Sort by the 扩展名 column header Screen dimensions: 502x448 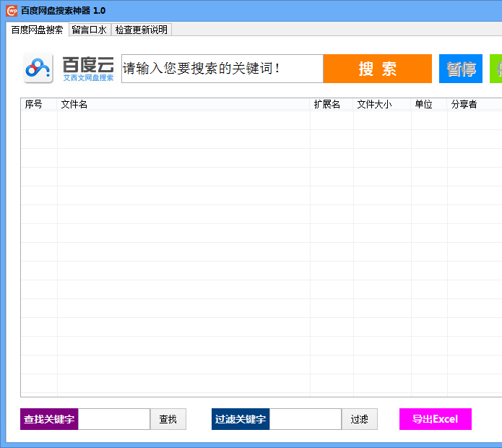[332, 105]
